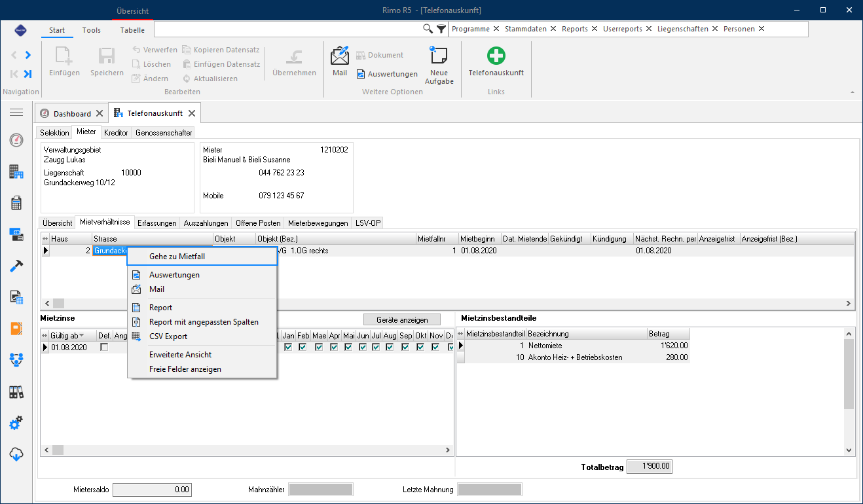Screen dimensions: 863x504
Task: Choose Gehe zu Mietfall in context menu
Action: [202, 257]
